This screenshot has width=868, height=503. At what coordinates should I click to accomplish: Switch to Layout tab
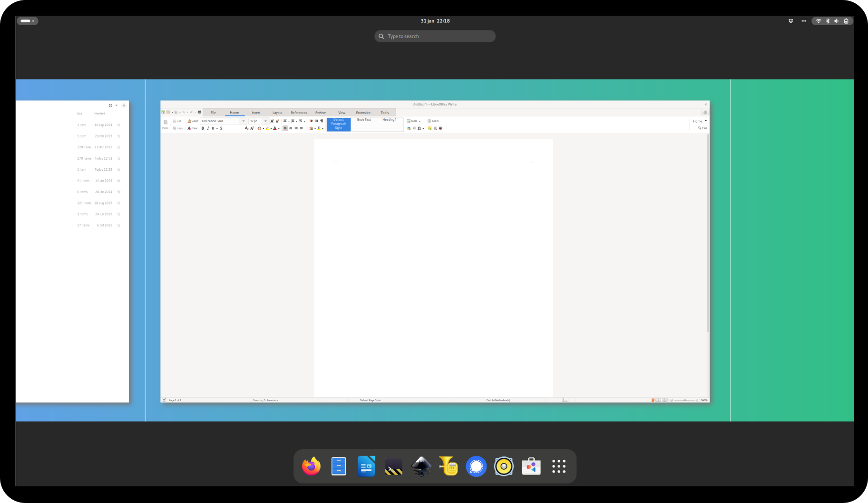point(277,113)
